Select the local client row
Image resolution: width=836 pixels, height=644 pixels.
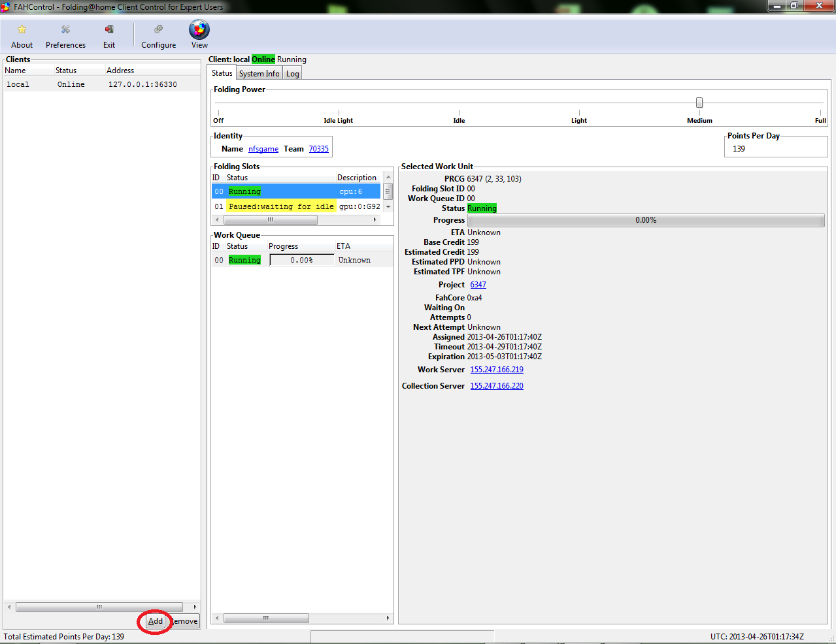[x=101, y=84]
